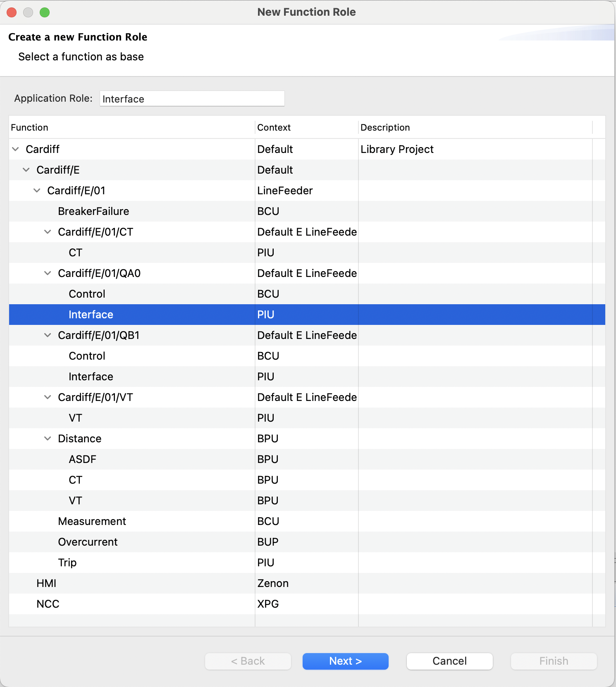Maximize the New Function Role window
This screenshot has width=616, height=687.
[45, 12]
